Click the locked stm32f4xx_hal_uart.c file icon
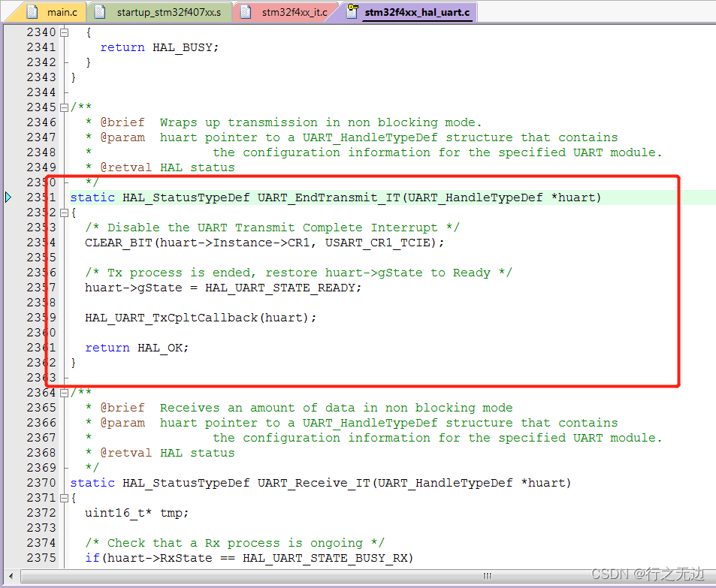This screenshot has width=716, height=588. 352,11
